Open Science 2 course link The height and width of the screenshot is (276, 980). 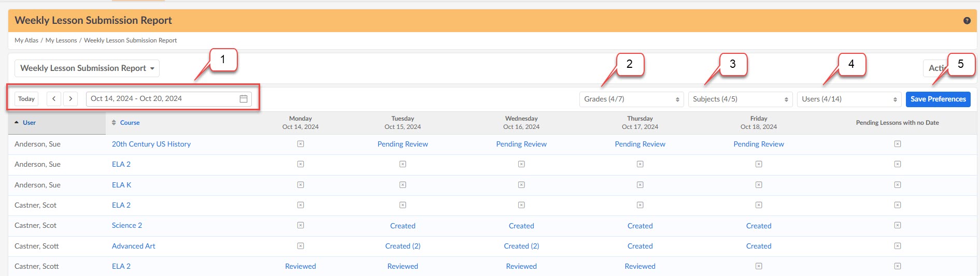[127, 225]
